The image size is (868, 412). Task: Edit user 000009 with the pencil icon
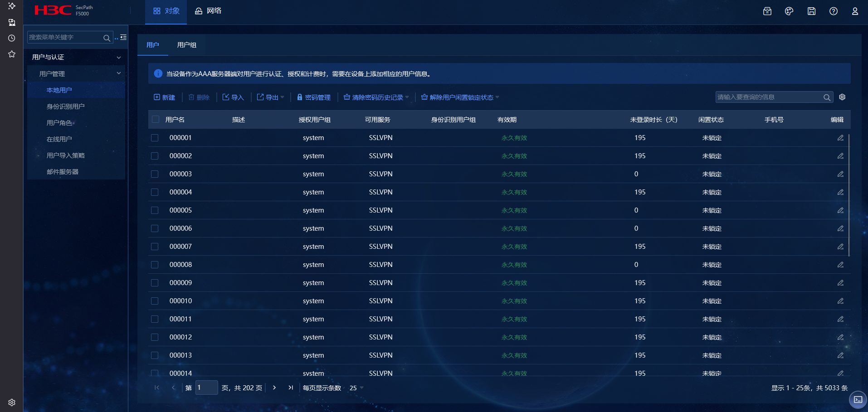pyautogui.click(x=840, y=283)
